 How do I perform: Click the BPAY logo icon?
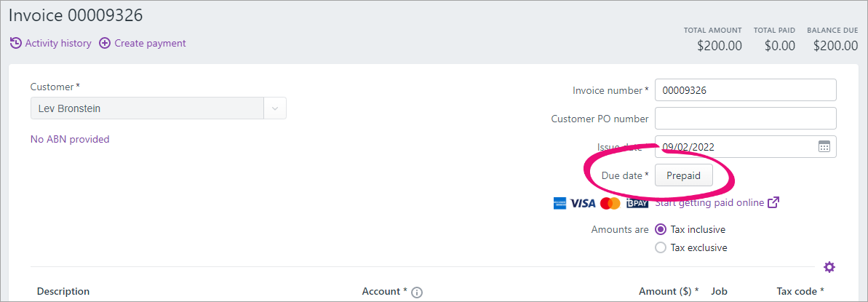tap(637, 203)
